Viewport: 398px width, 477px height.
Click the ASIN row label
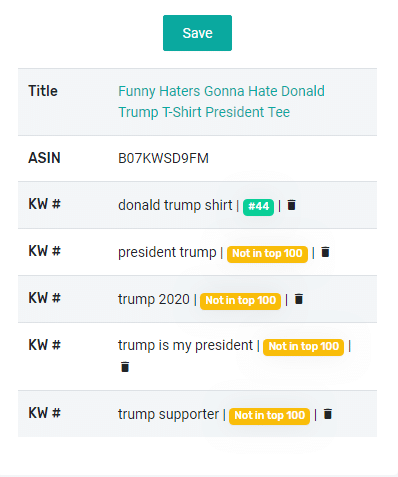click(x=44, y=158)
